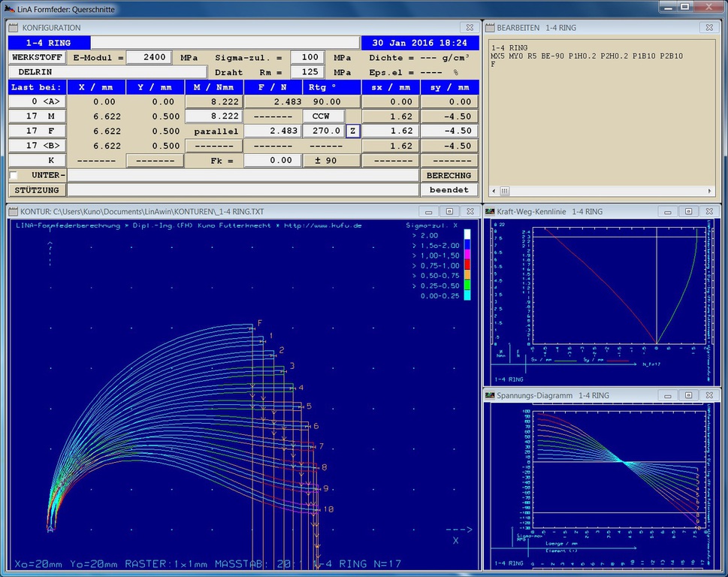The width and height of the screenshot is (728, 577).
Task: Click the E-Modul value field 2400
Action: 149,57
